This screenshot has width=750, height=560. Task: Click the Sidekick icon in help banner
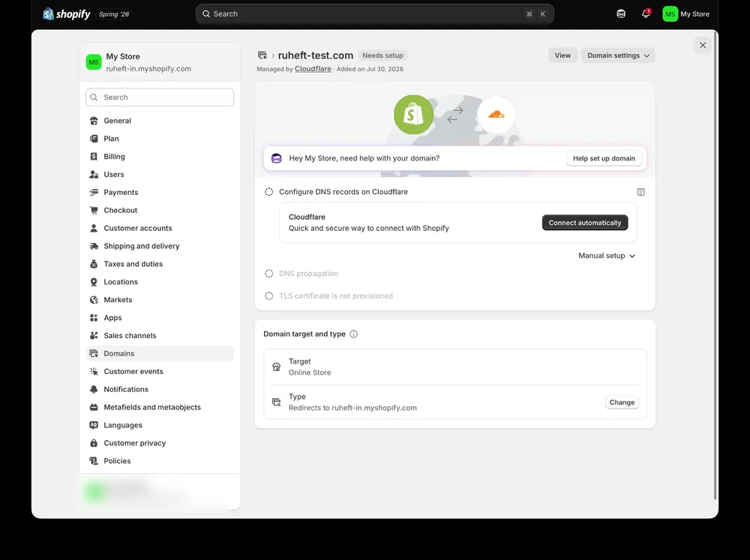(277, 158)
